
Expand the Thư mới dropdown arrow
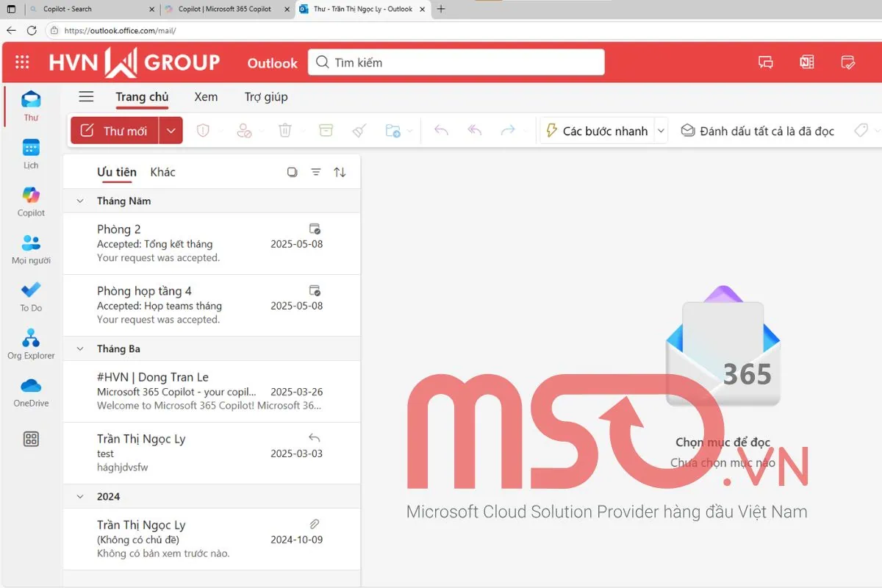(x=171, y=131)
